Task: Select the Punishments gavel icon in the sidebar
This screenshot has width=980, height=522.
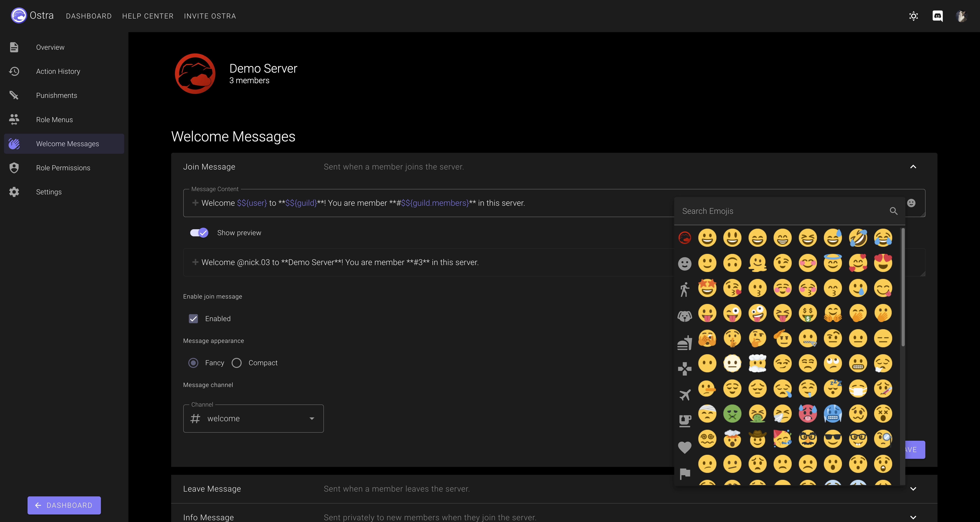Action: point(14,95)
